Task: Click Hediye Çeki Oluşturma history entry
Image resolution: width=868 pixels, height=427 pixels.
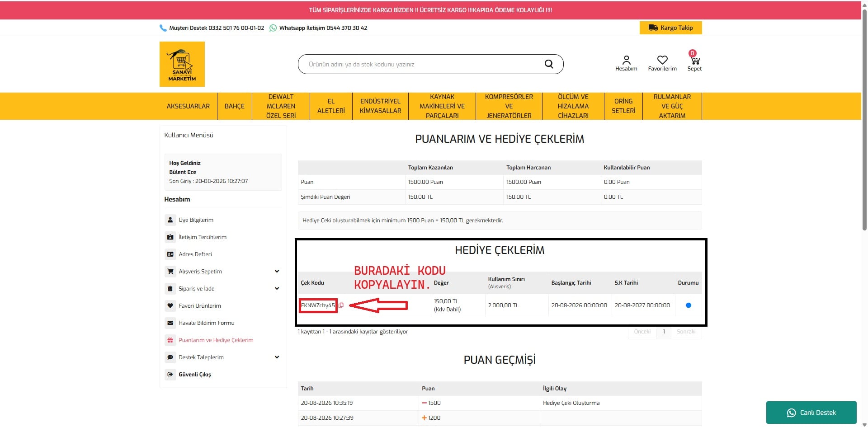Action: (x=571, y=403)
